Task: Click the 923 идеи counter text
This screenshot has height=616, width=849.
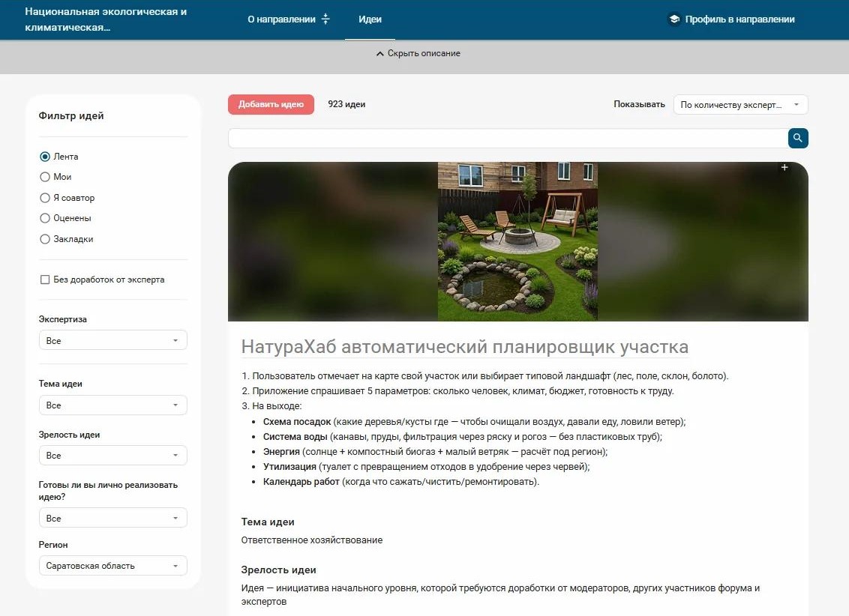Action: pos(346,104)
